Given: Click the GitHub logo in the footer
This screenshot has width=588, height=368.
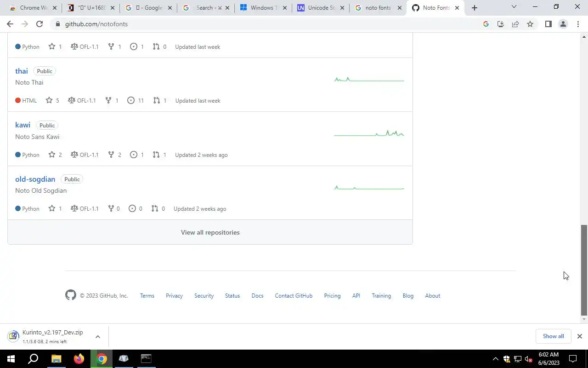Looking at the screenshot, I should 70,295.
